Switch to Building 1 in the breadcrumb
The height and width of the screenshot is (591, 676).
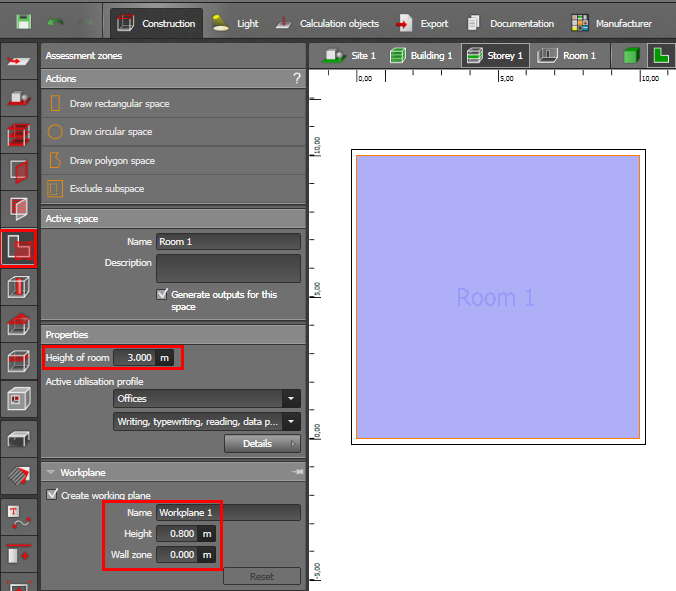point(421,56)
